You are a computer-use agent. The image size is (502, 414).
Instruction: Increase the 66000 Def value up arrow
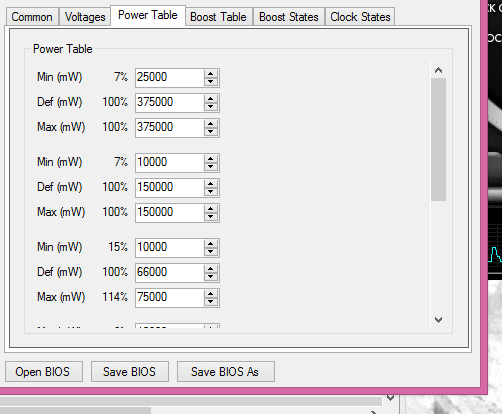click(211, 269)
